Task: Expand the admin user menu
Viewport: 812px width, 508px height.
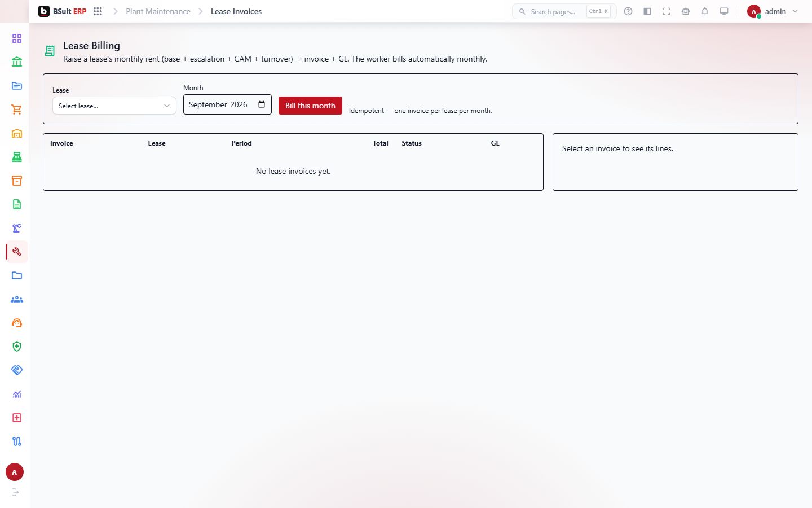Action: [x=773, y=11]
